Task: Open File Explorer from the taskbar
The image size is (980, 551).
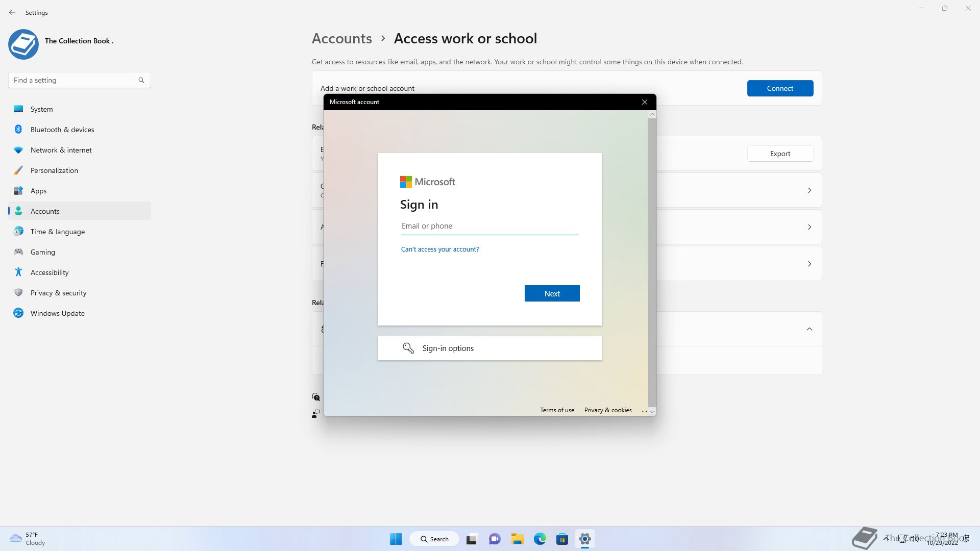Action: point(517,539)
